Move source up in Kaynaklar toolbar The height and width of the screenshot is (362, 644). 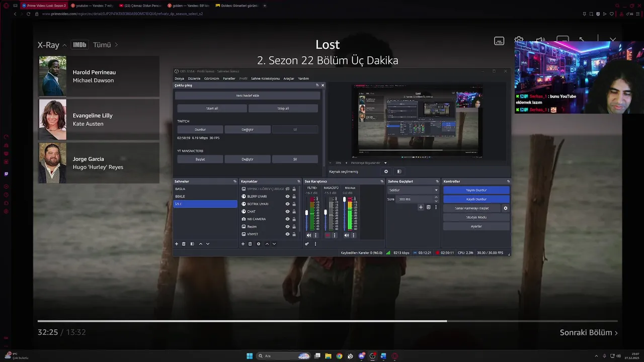click(x=267, y=244)
